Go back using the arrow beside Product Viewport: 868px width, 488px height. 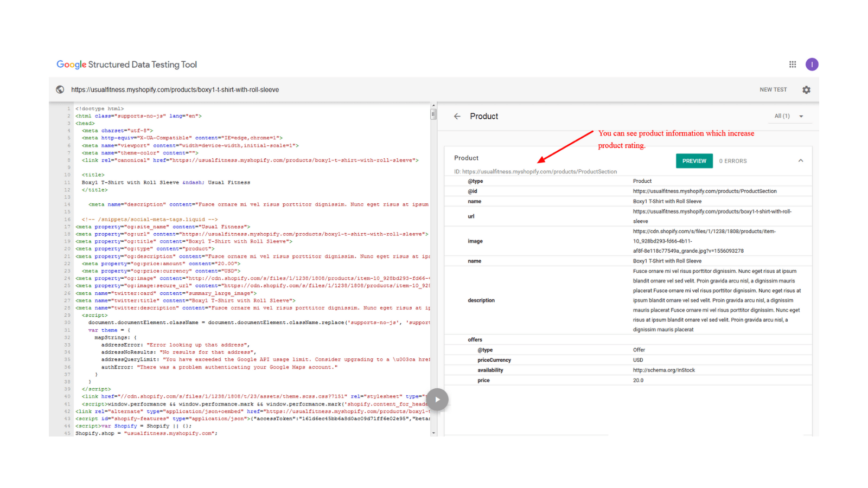click(x=457, y=117)
